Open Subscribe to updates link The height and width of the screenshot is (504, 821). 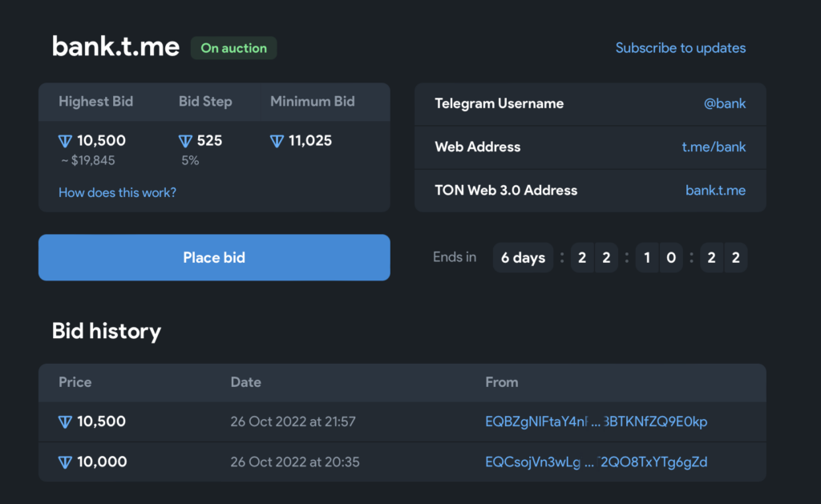680,48
